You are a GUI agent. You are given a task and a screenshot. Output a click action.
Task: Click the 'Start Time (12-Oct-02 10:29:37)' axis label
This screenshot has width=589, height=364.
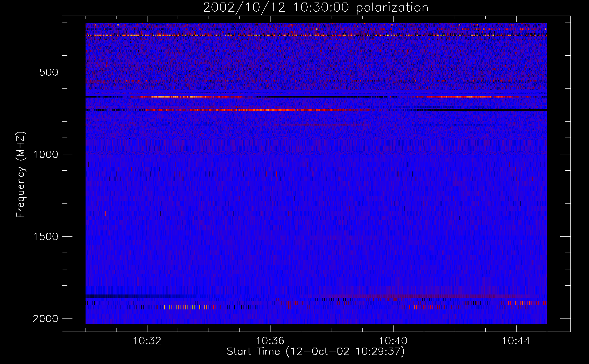[x=316, y=352]
